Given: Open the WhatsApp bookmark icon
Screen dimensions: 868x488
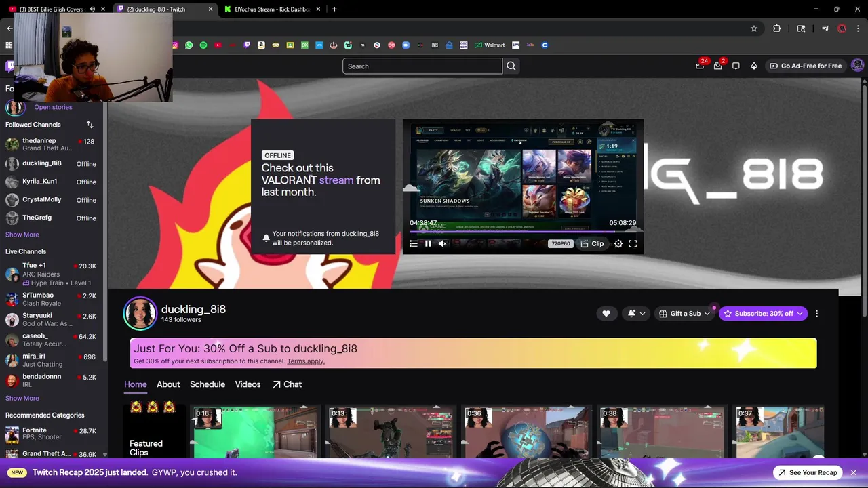Looking at the screenshot, I should (x=189, y=45).
